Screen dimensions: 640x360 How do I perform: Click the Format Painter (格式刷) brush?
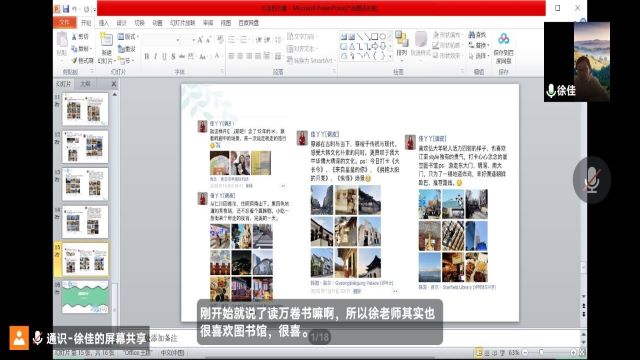tap(83, 60)
